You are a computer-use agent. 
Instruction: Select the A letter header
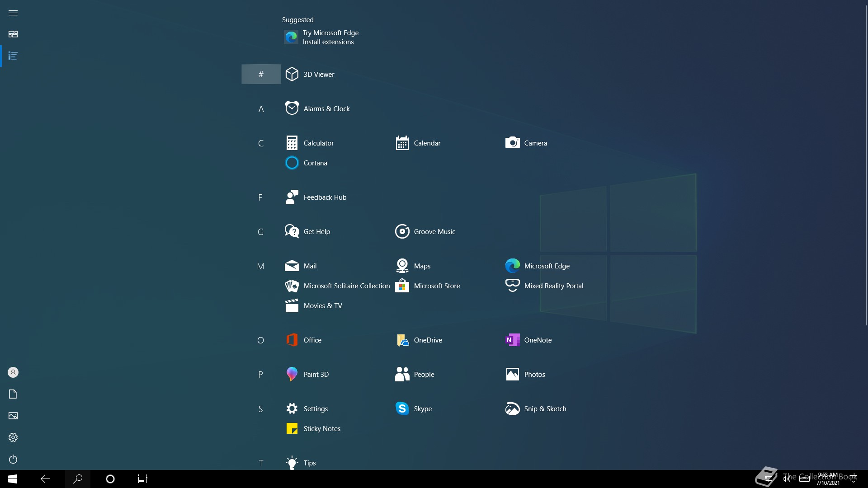261,108
